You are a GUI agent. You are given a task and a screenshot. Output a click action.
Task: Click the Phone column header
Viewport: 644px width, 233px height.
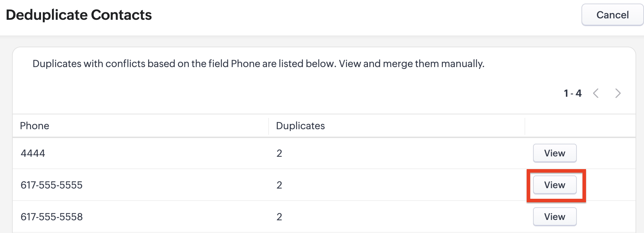pos(35,126)
